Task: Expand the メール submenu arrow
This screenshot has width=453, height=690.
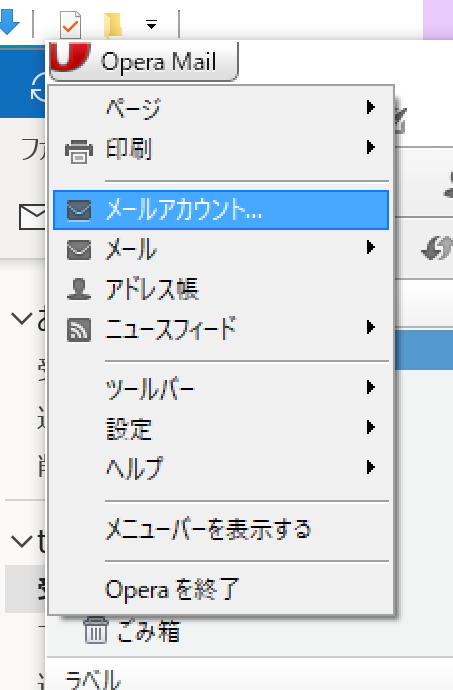Action: [x=371, y=247]
